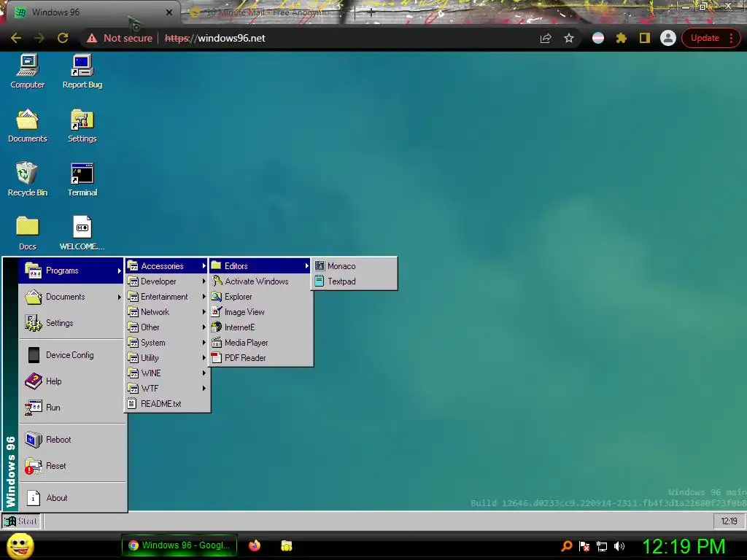Image resolution: width=747 pixels, height=560 pixels.
Task: Open the volume speaker tray icon
Action: tap(619, 546)
